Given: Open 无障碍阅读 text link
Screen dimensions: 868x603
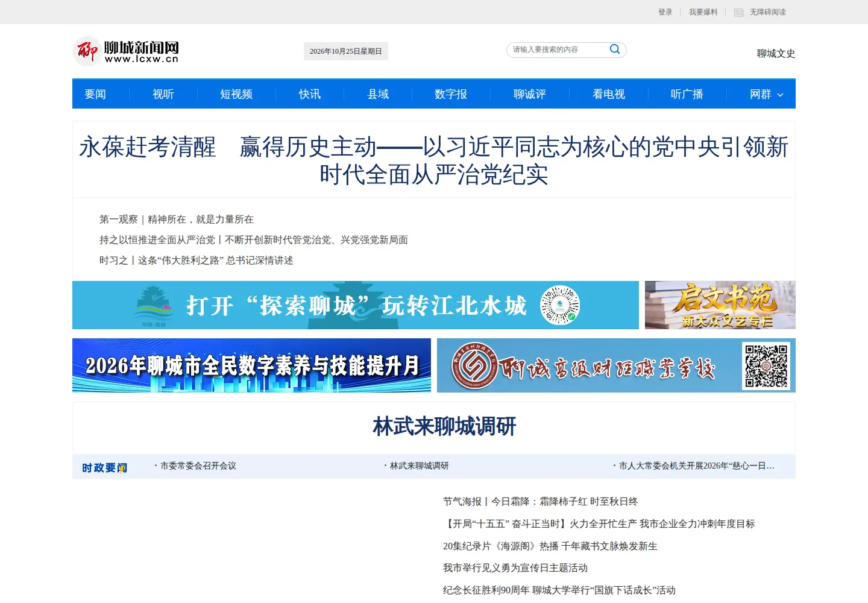Looking at the screenshot, I should (x=768, y=12).
